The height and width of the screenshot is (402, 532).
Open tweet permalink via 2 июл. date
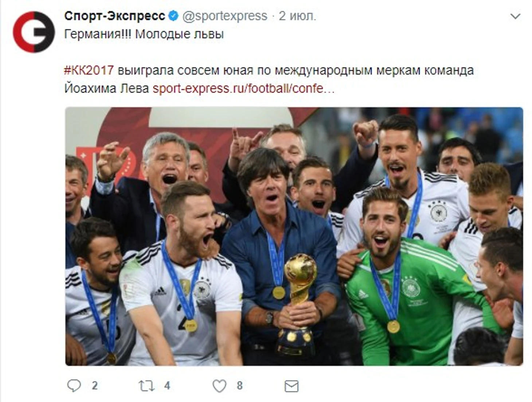[x=297, y=16]
